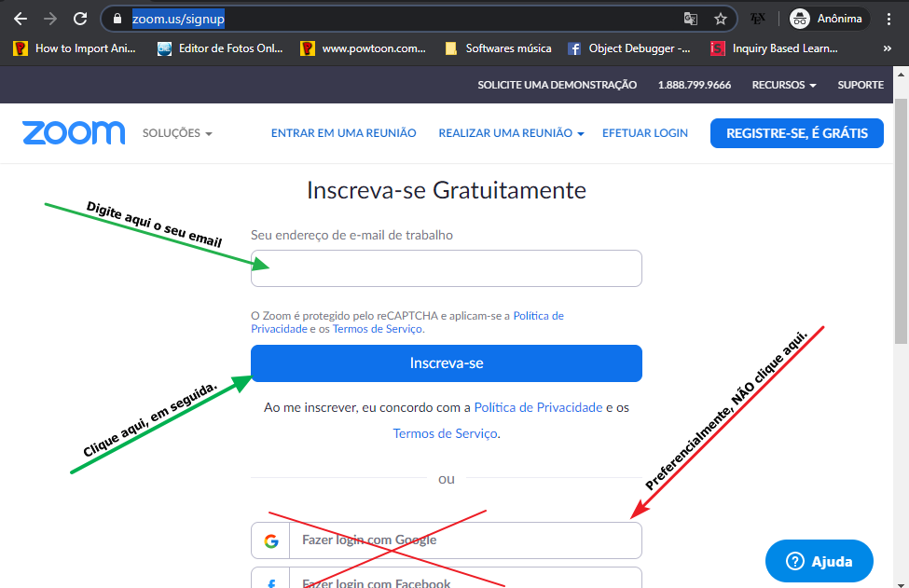Go back to the previous page

click(x=21, y=20)
